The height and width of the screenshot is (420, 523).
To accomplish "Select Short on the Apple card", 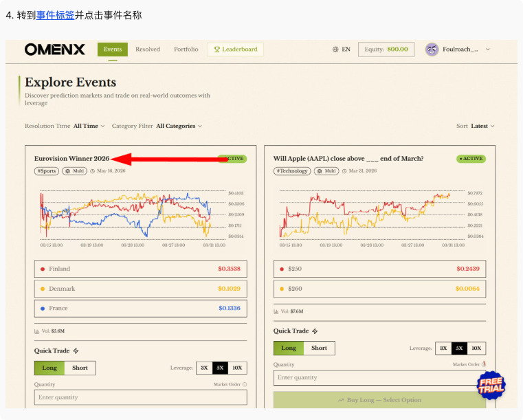I will click(319, 348).
